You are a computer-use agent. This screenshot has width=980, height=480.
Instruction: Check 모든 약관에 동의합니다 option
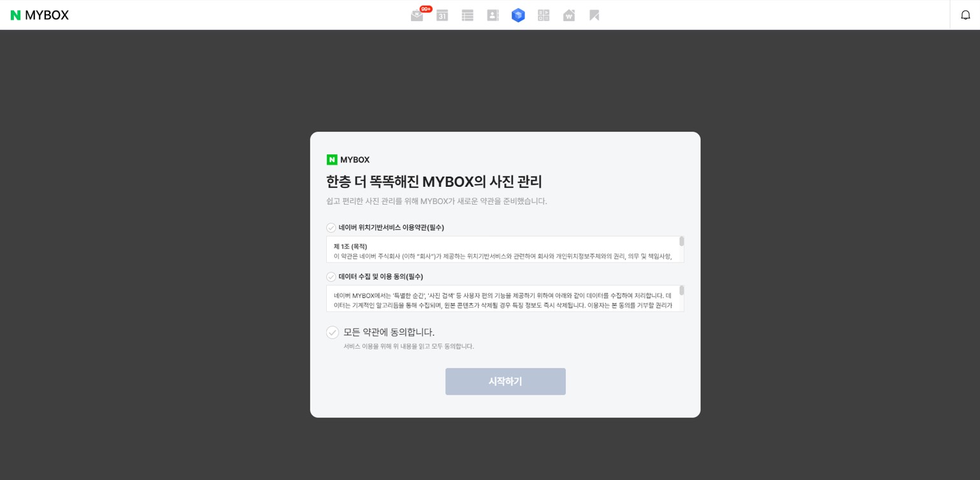[x=333, y=332]
